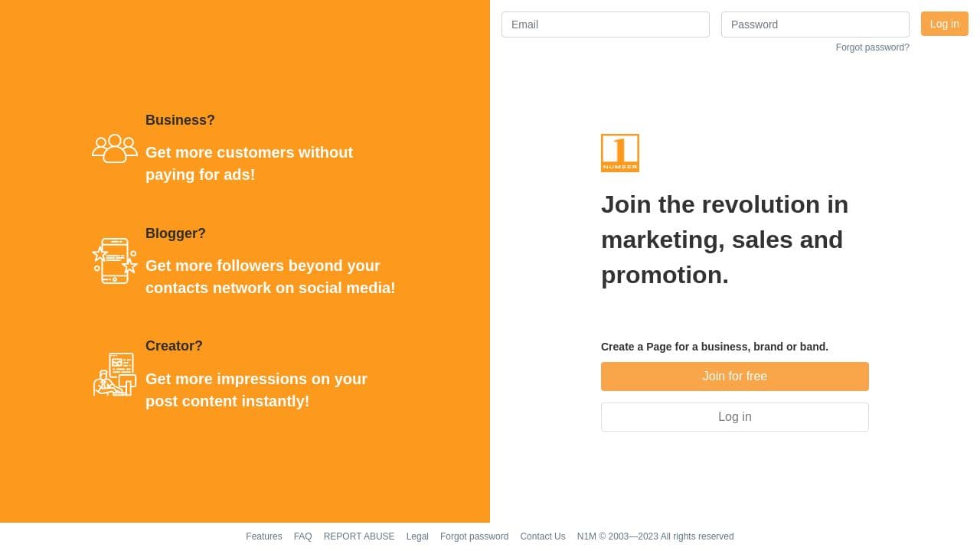Click the Join for free button
This screenshot has width=980, height=551.
coord(734,376)
